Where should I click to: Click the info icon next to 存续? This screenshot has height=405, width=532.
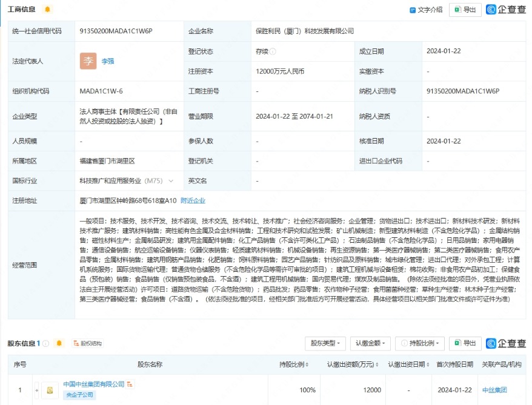pos(273,51)
